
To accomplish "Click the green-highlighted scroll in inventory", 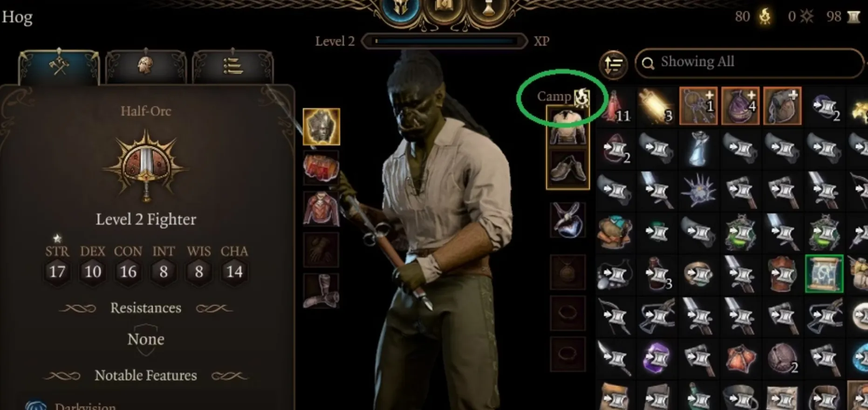I will [824, 273].
